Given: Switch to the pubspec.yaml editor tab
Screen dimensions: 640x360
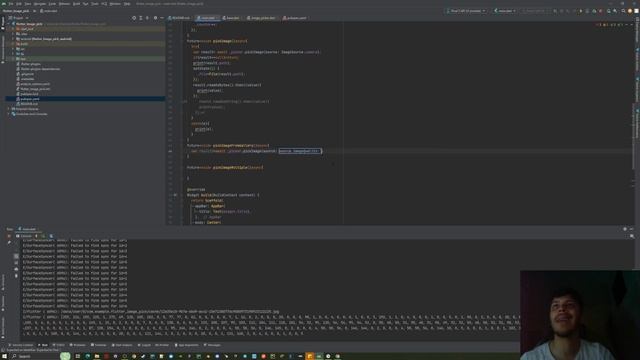Looking at the screenshot, I should (x=295, y=18).
